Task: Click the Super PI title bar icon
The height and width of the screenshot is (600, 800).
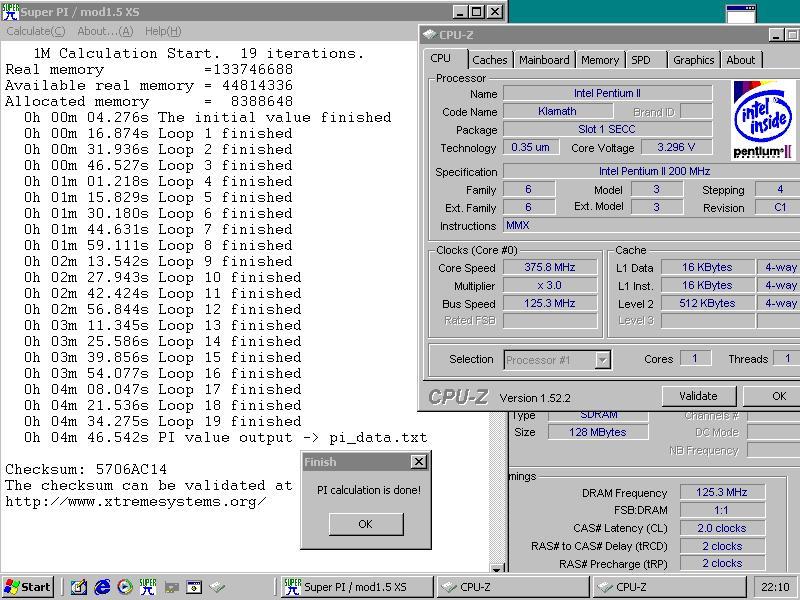Action: pos(10,11)
